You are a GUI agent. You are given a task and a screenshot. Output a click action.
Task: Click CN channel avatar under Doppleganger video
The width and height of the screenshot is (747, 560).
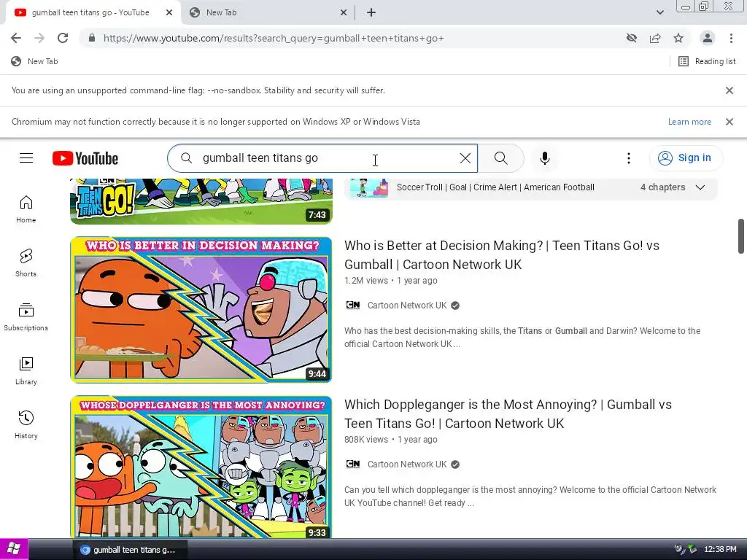click(x=353, y=464)
